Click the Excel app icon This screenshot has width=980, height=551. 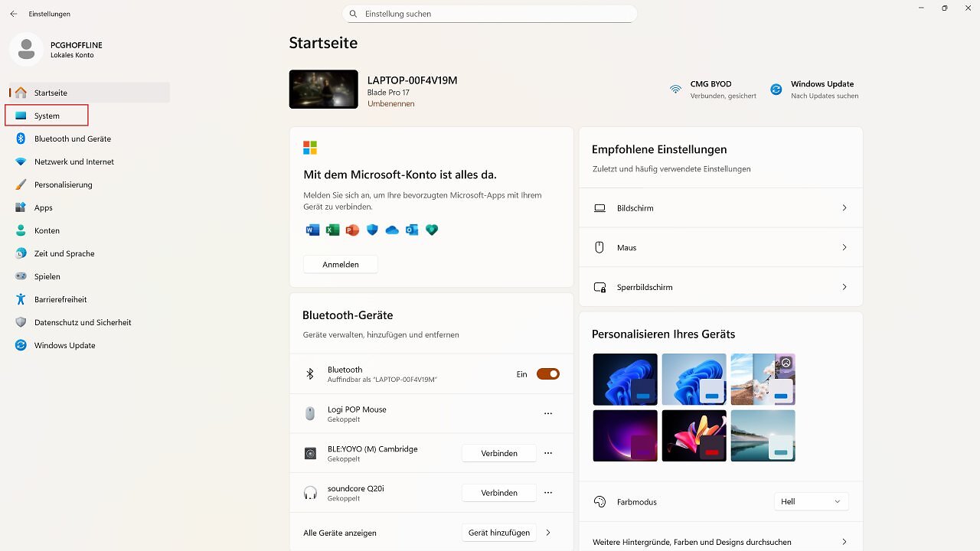332,230
